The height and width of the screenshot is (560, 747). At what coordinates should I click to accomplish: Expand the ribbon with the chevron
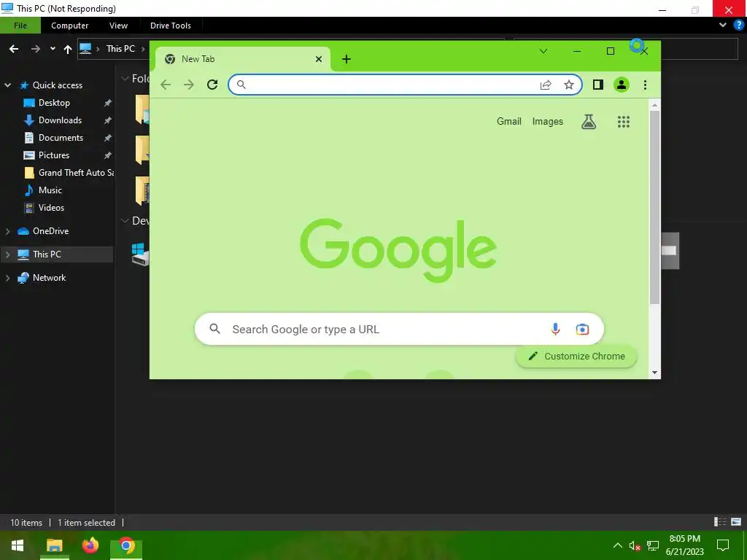[x=723, y=26]
